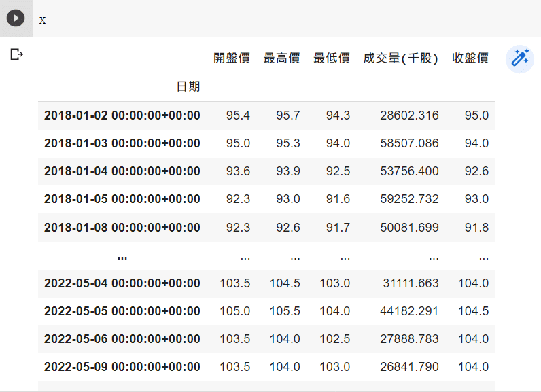
Task: Select the 2022-05-04 row index
Action: click(x=122, y=283)
